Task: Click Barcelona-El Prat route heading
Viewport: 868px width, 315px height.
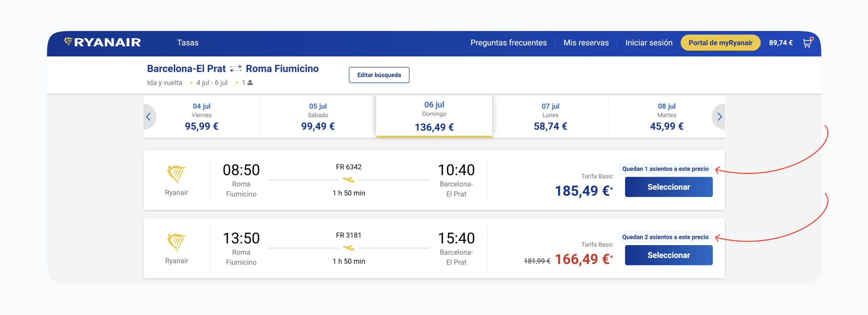Action: (x=186, y=69)
